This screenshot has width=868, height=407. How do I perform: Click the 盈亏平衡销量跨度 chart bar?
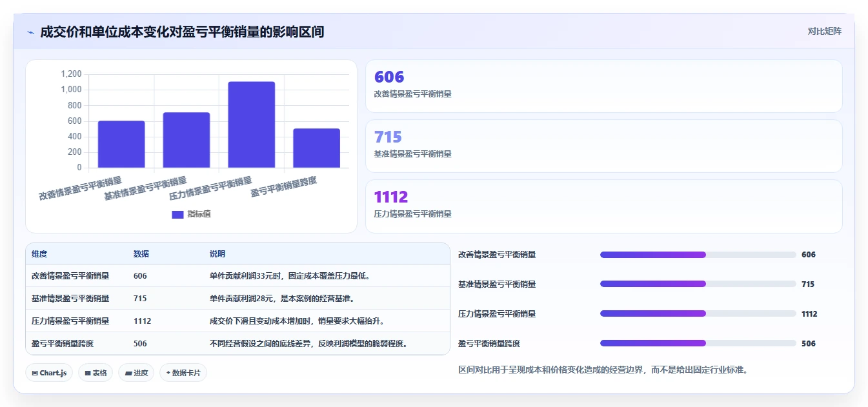[316, 148]
